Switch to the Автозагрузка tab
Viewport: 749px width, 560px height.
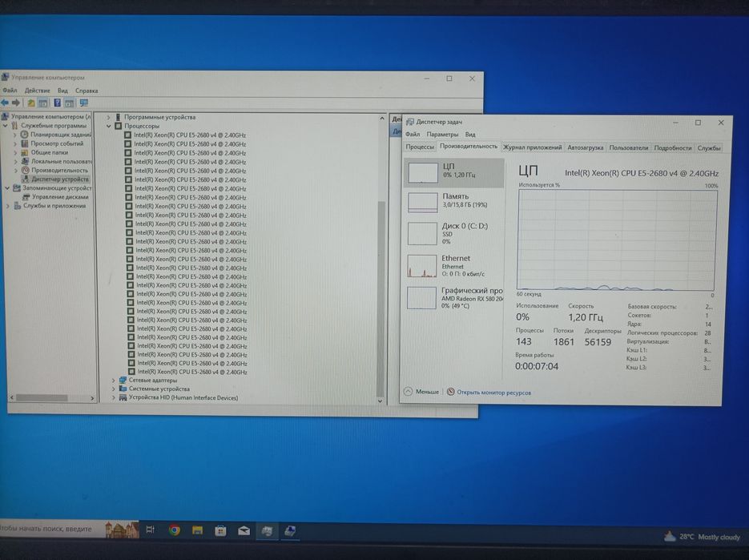point(585,147)
